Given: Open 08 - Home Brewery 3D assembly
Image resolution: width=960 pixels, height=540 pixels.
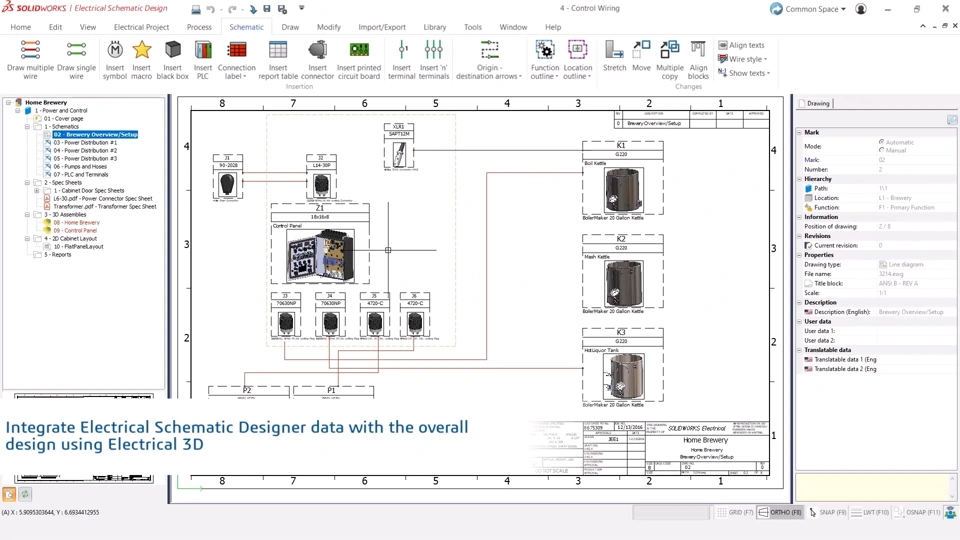Looking at the screenshot, I should click(x=76, y=223).
